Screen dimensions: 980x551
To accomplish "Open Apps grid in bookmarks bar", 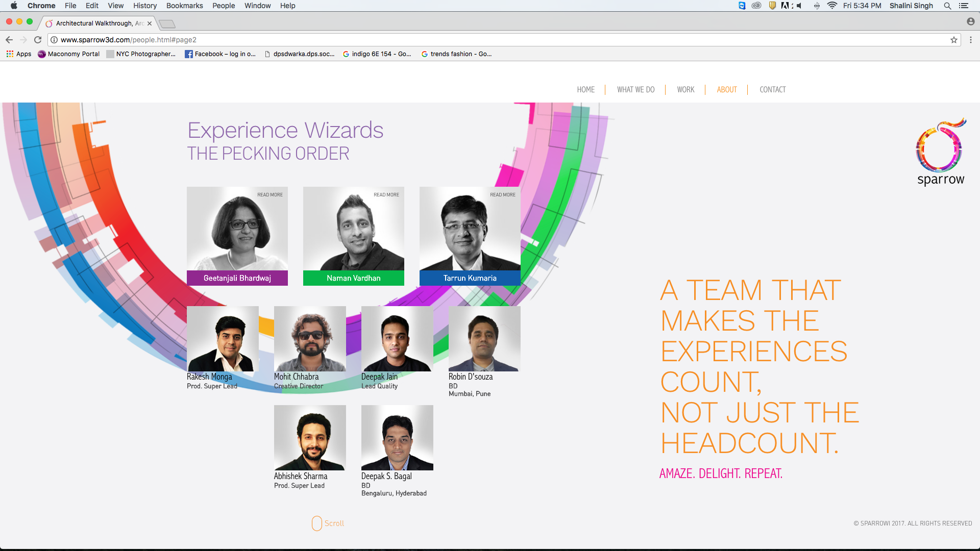I will click(x=19, y=54).
